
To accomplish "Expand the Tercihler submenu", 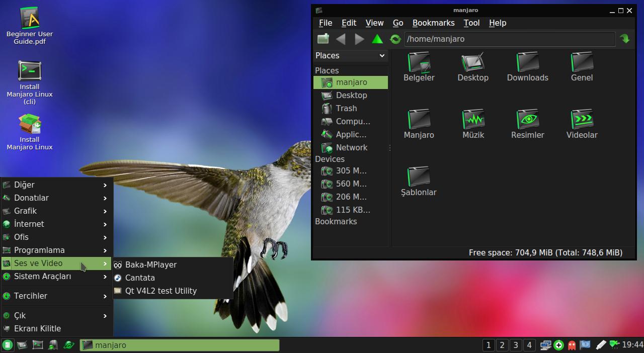I will tap(56, 296).
